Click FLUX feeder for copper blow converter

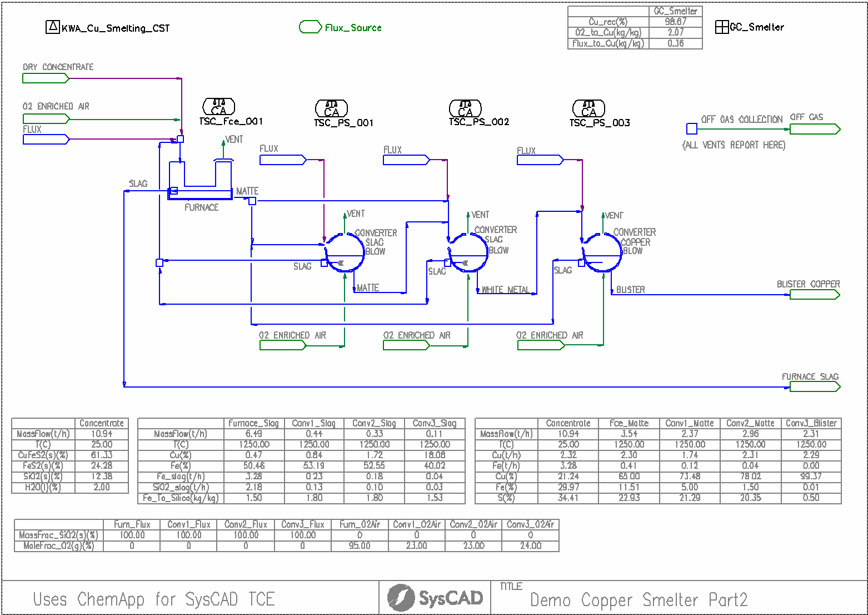(x=540, y=160)
